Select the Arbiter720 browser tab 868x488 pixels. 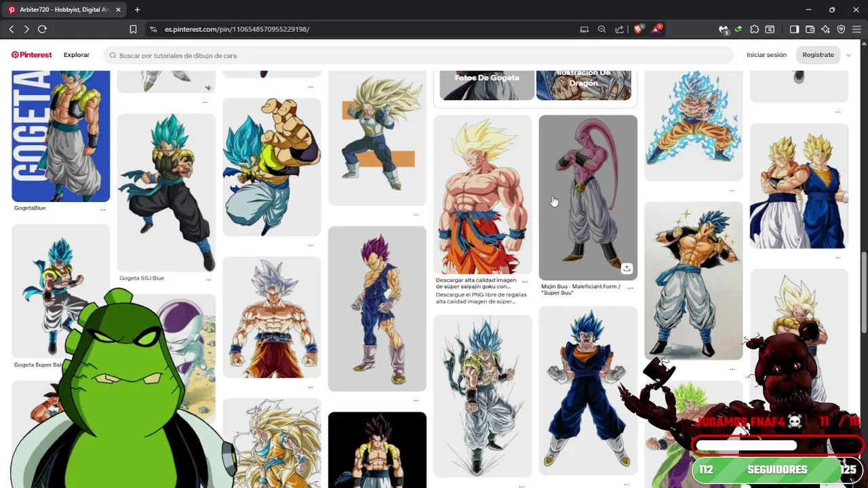click(x=64, y=9)
